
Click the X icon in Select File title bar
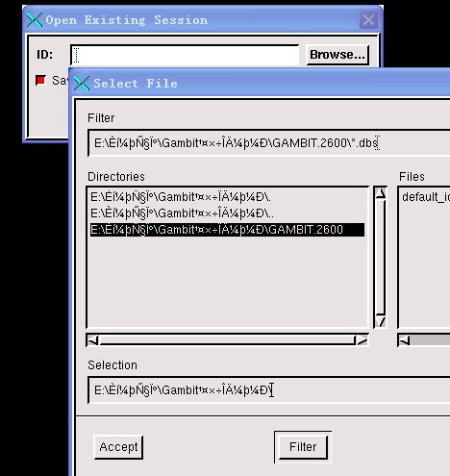click(82, 84)
